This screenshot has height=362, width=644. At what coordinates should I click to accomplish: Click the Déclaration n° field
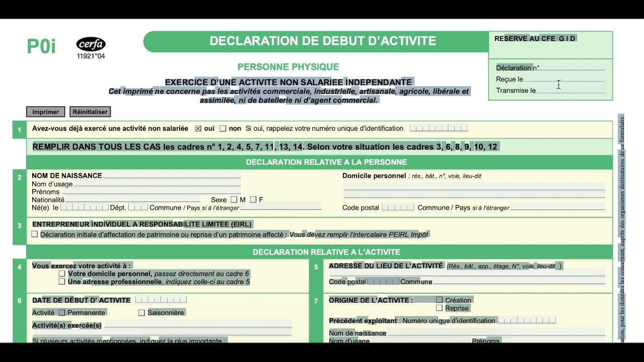point(572,67)
